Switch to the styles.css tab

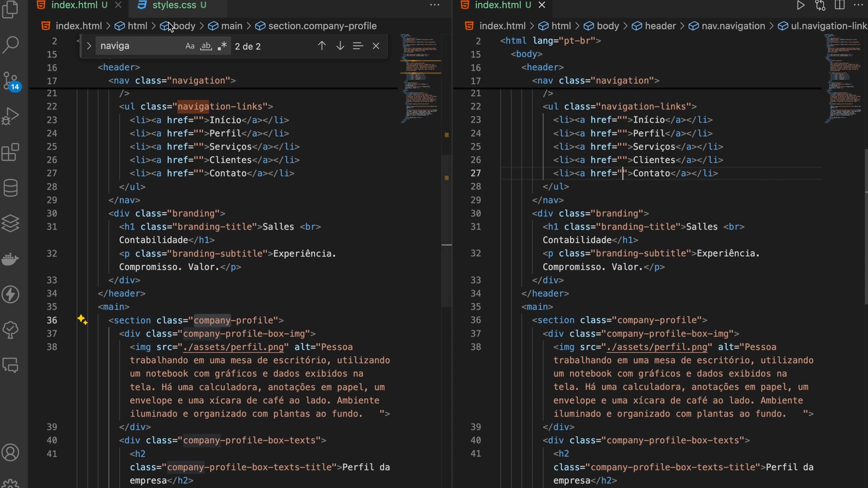click(x=174, y=5)
